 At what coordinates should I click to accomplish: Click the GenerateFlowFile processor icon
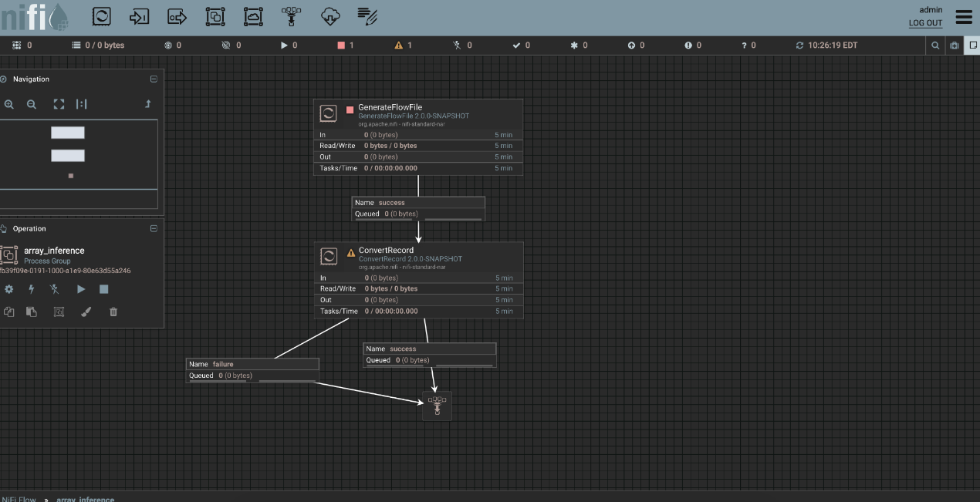click(x=328, y=113)
